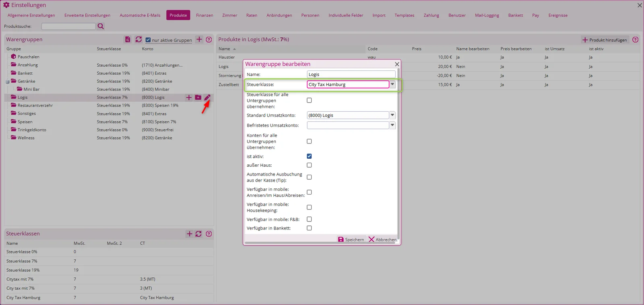Viewport: 644px width, 305px height.
Task: Select the Mini Bar subgroup
Action: pyautogui.click(x=109, y=89)
